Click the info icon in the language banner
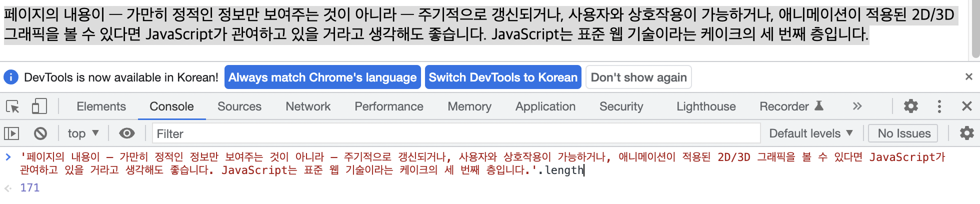980x204 pixels. (x=11, y=77)
